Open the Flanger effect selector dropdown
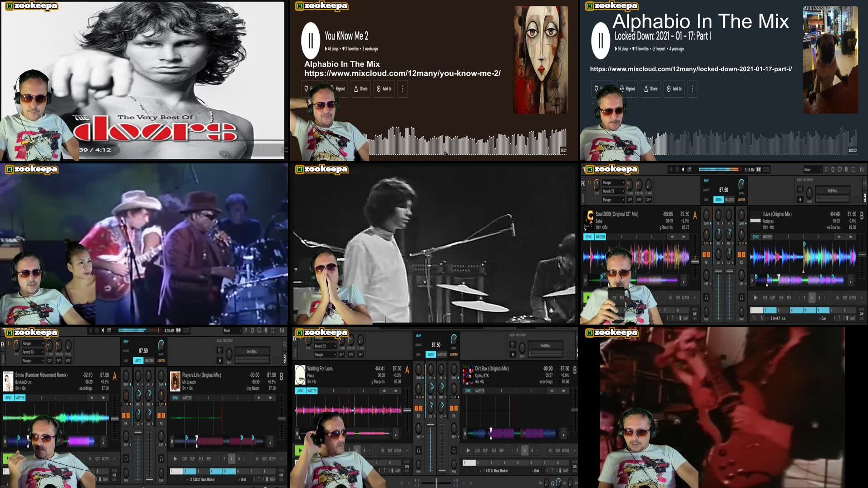The height and width of the screenshot is (488, 868). [613, 182]
